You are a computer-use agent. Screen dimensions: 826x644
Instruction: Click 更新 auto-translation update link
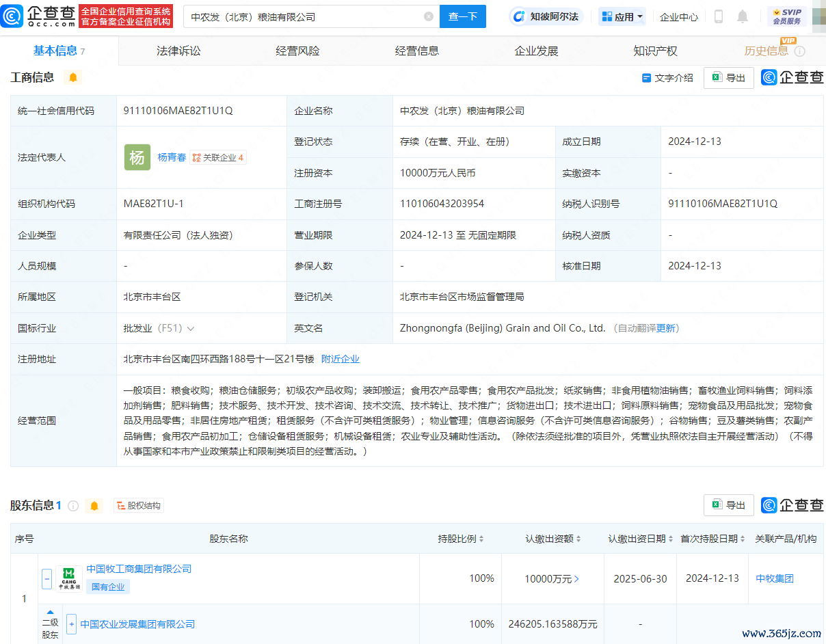(666, 328)
